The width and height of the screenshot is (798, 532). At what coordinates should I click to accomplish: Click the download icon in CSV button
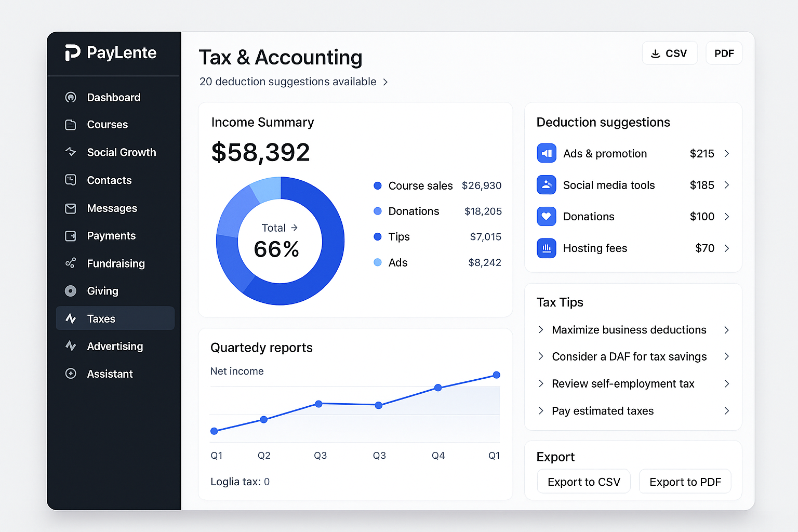coord(656,54)
